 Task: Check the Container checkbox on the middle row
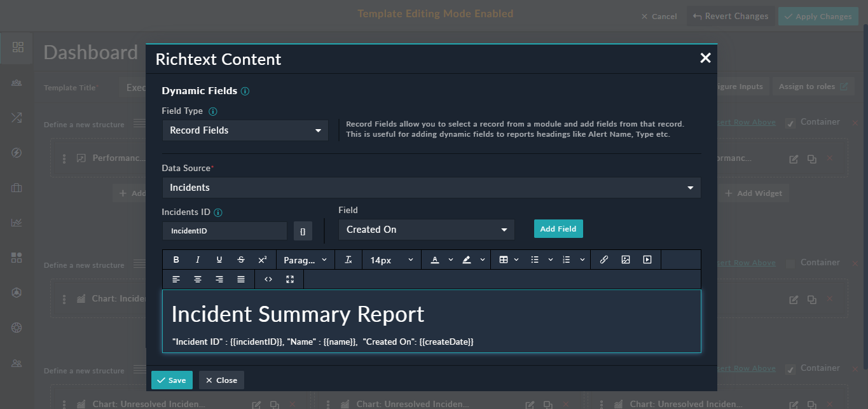point(790,262)
